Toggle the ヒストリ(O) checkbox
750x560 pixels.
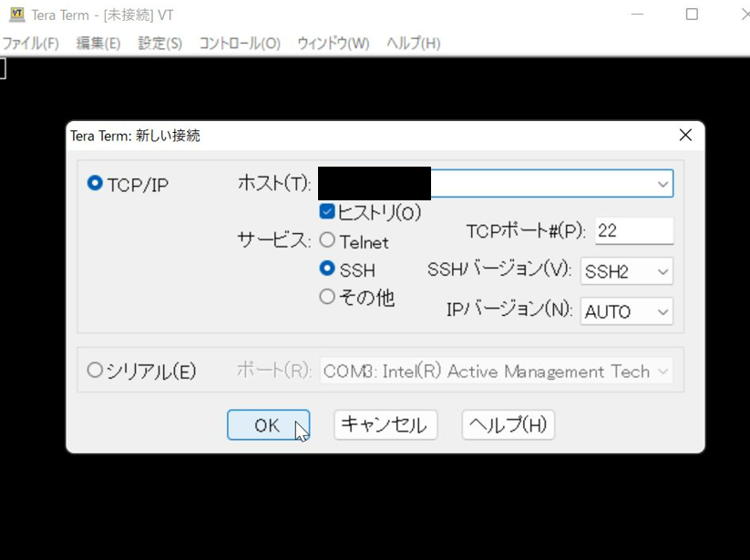327,211
